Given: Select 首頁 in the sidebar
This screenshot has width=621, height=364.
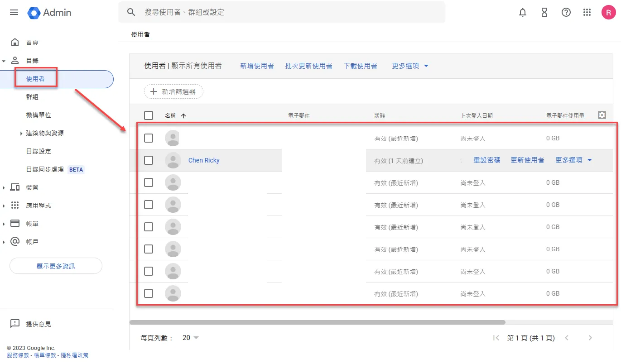Looking at the screenshot, I should tap(32, 43).
